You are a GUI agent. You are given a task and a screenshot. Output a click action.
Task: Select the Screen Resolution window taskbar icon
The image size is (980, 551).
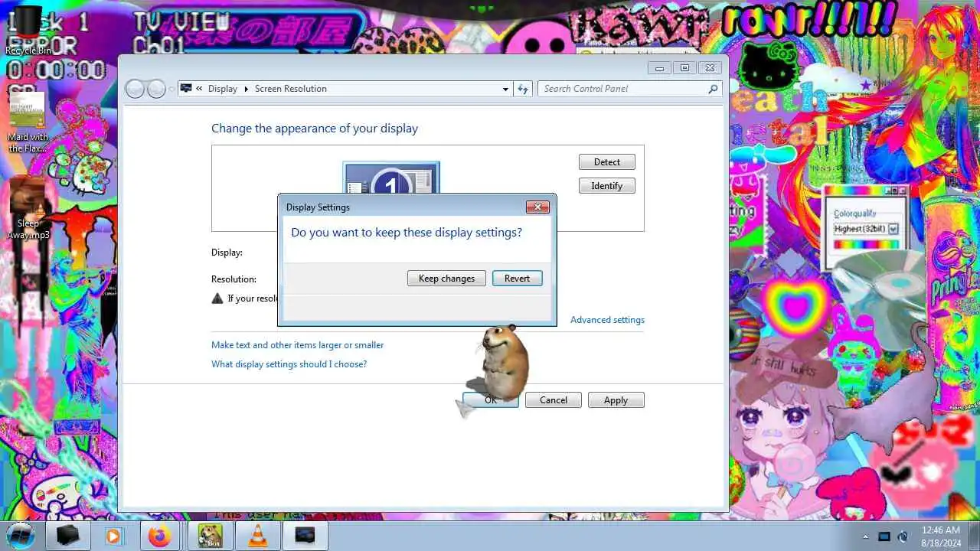(305, 536)
